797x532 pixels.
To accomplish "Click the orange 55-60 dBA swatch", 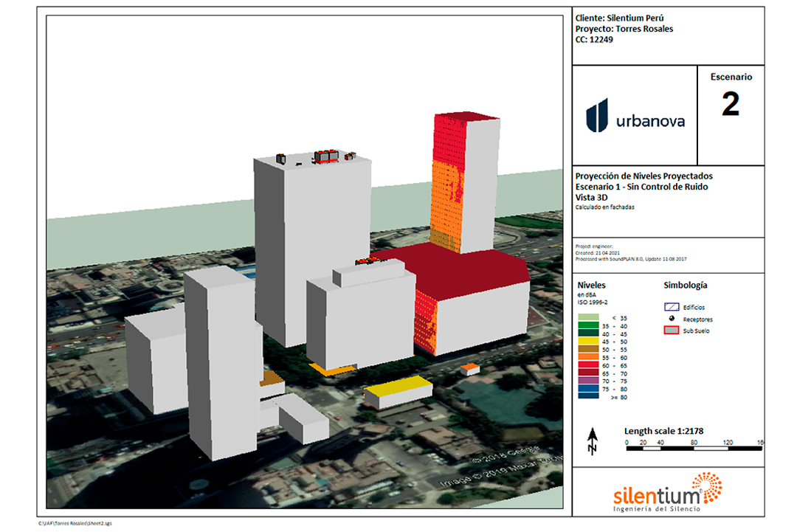I will [588, 357].
